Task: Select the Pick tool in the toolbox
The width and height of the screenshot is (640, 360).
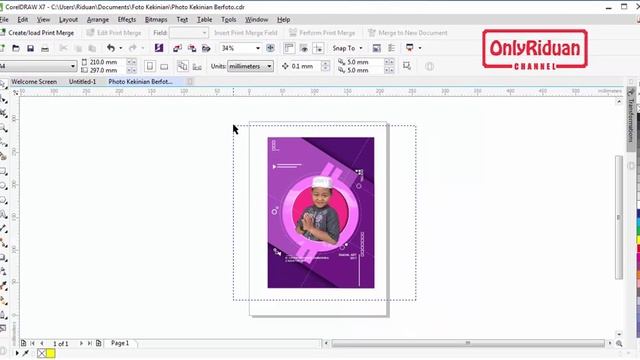Action: pos(3,84)
